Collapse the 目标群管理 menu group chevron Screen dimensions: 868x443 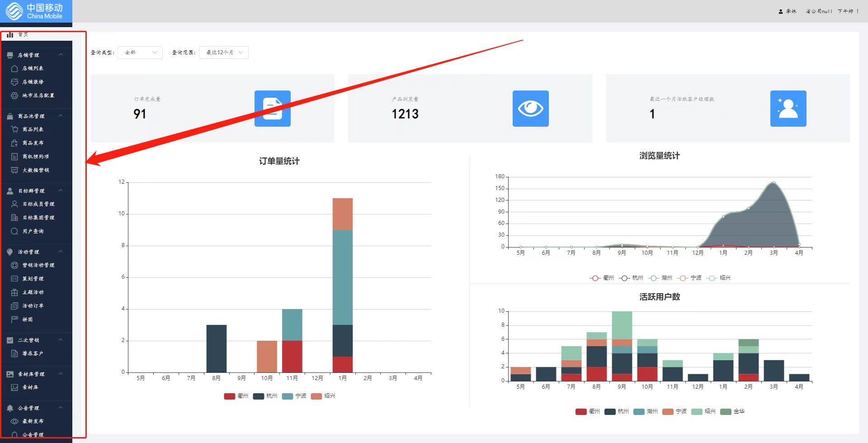pyautogui.click(x=61, y=191)
